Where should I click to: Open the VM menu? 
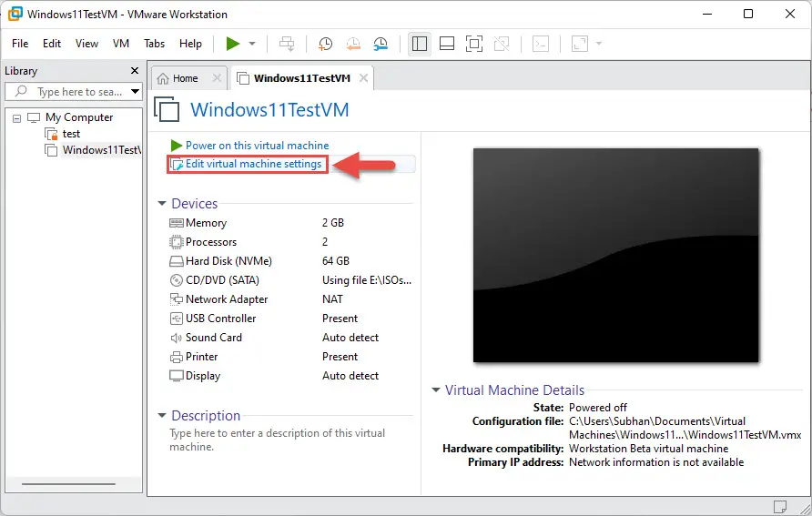121,44
